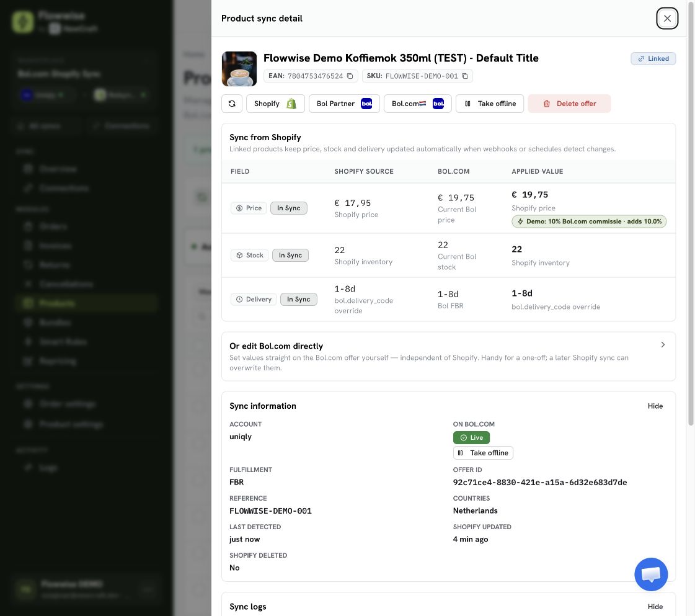695x616 pixels.
Task: Click the Demo 10% Bol.com commissie rule badge
Action: point(589,221)
